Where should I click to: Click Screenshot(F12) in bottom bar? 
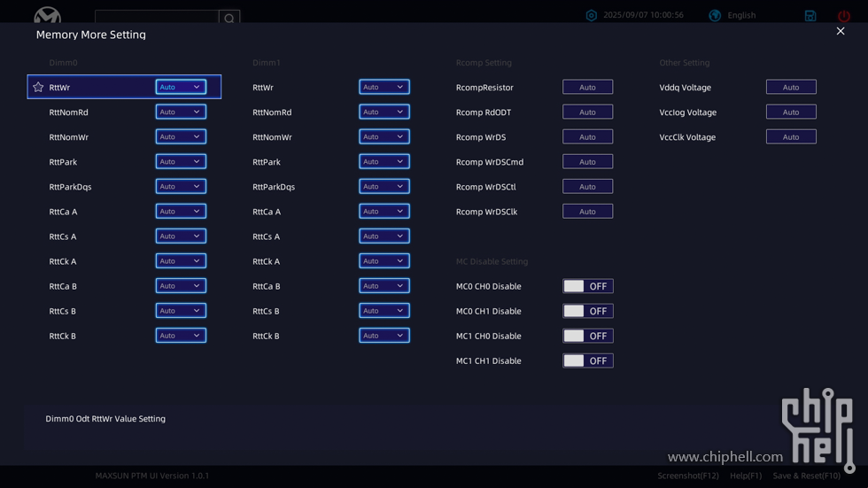coord(688,476)
